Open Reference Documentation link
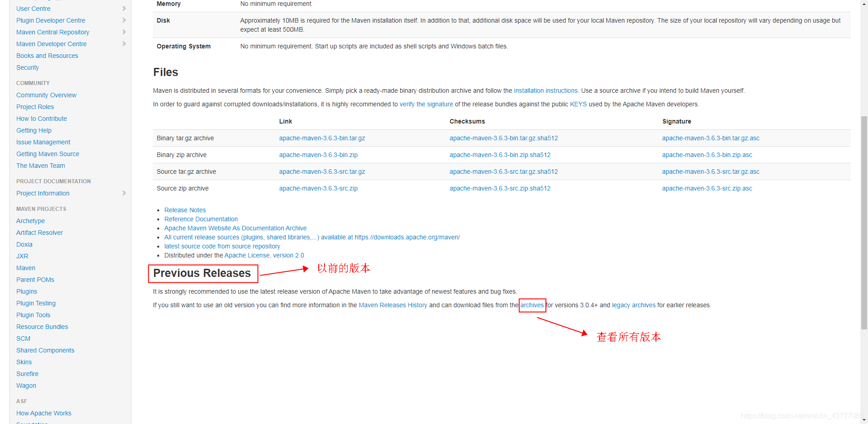 (x=201, y=219)
